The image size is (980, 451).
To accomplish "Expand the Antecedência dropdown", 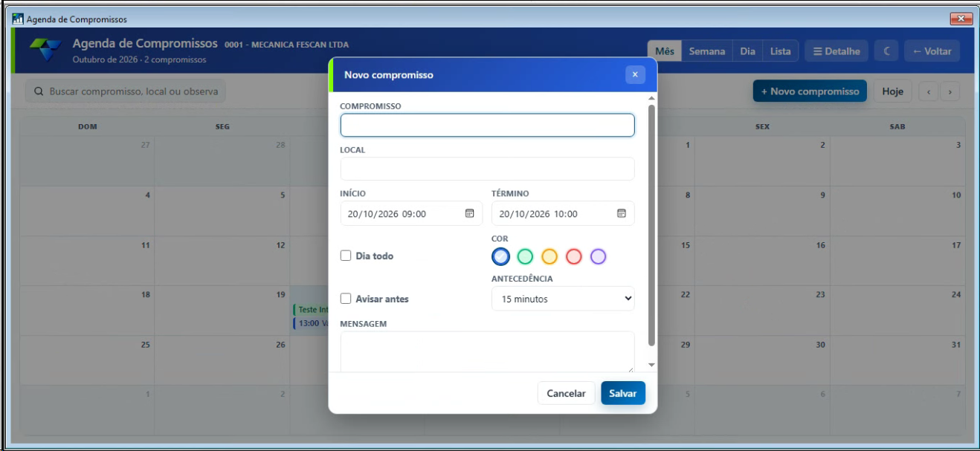I will (563, 299).
